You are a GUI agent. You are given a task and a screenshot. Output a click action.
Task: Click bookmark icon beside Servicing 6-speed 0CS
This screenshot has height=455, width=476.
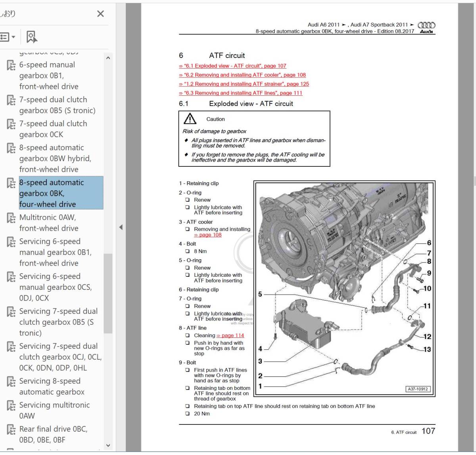(x=11, y=277)
